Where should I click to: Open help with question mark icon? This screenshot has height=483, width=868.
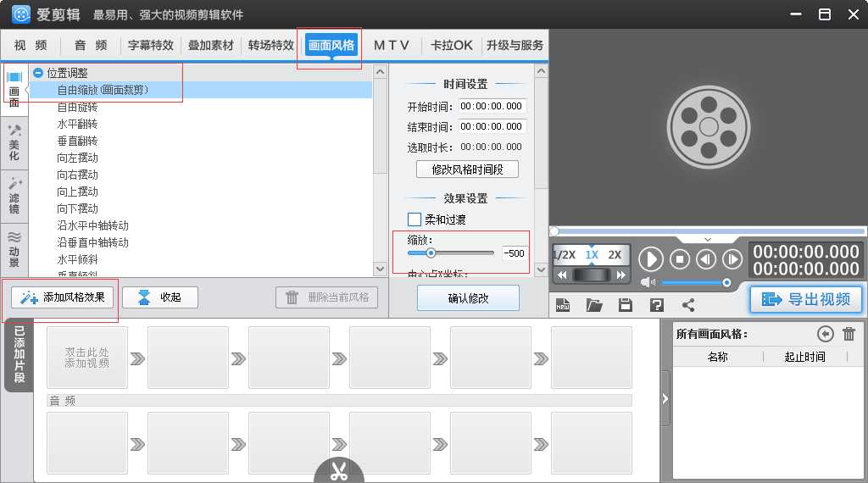coord(657,305)
